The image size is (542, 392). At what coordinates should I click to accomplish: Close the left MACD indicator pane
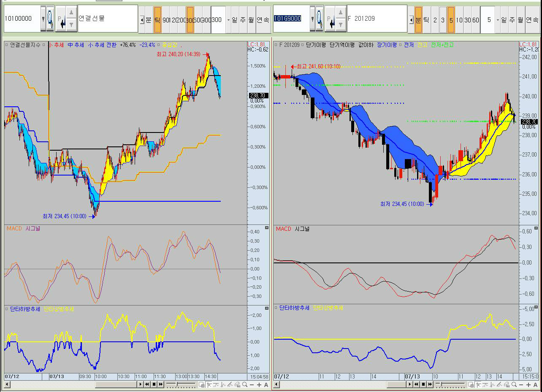[266, 228]
